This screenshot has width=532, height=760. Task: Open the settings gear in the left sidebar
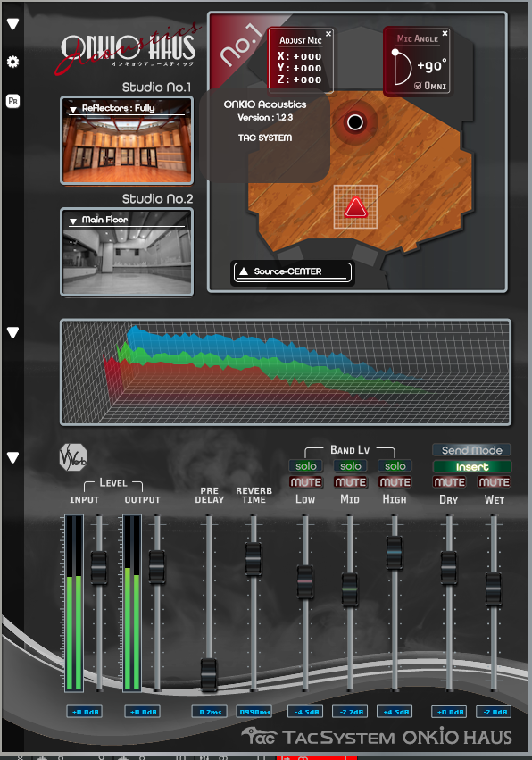[x=13, y=62]
